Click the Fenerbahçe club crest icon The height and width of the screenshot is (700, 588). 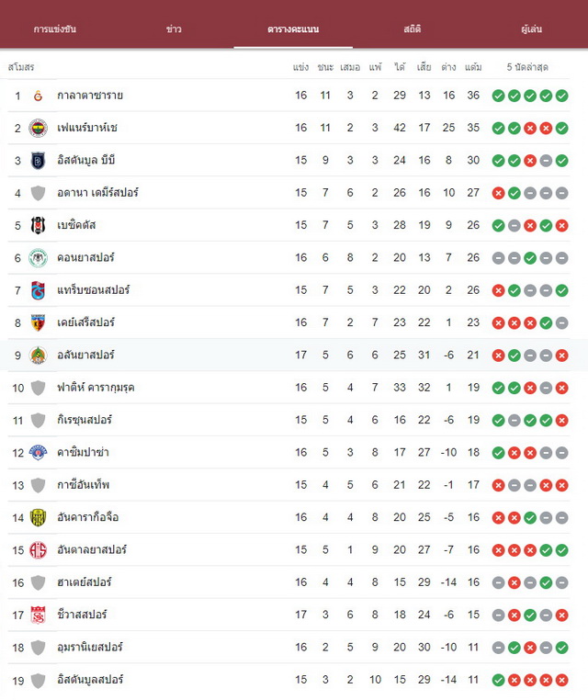point(38,128)
